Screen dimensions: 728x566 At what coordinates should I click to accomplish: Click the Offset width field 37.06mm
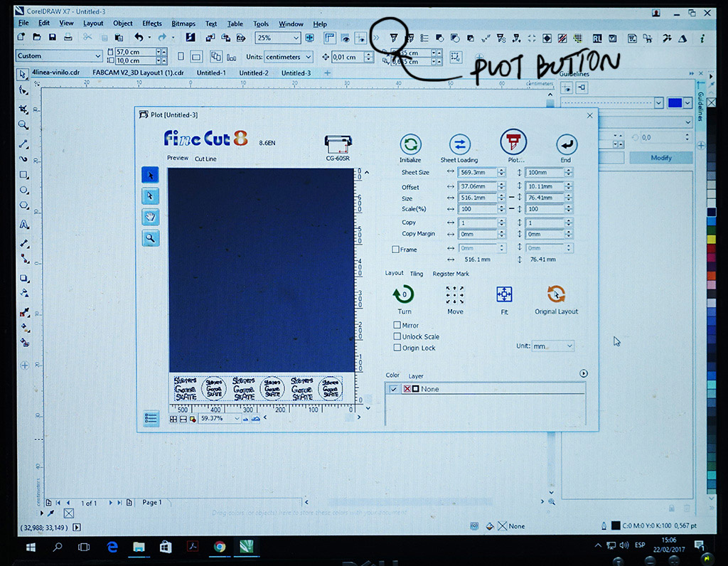477,186
